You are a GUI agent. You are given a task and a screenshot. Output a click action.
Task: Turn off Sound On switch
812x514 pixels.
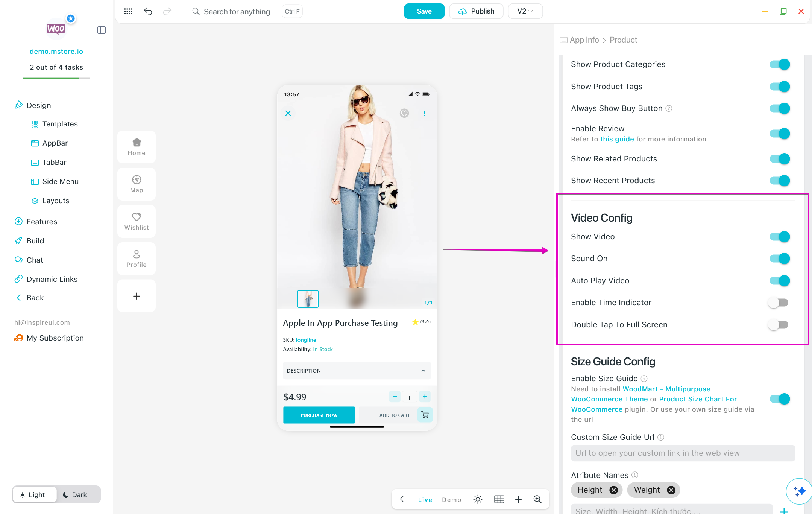click(779, 259)
